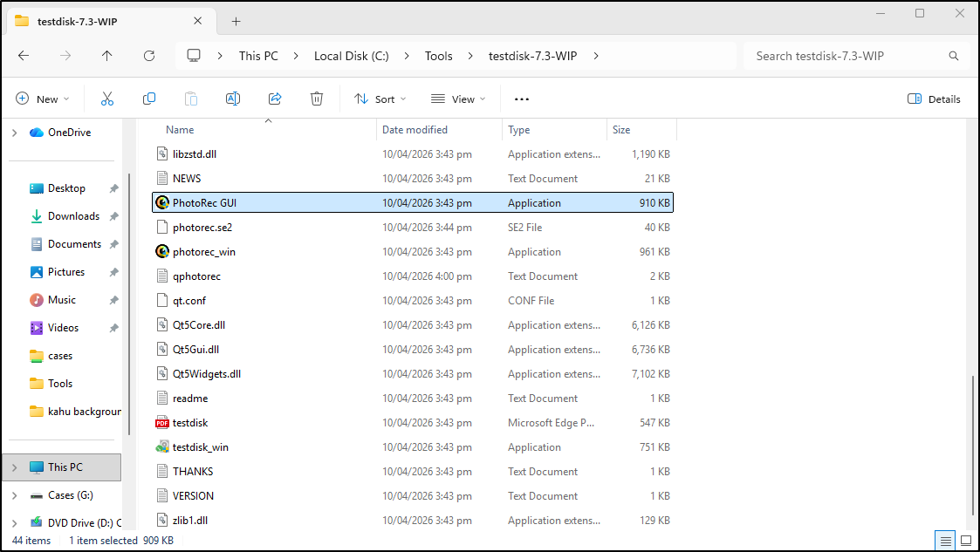The width and height of the screenshot is (980, 552).
Task: Expand the DVD Drive (D:) tree node
Action: click(x=14, y=522)
